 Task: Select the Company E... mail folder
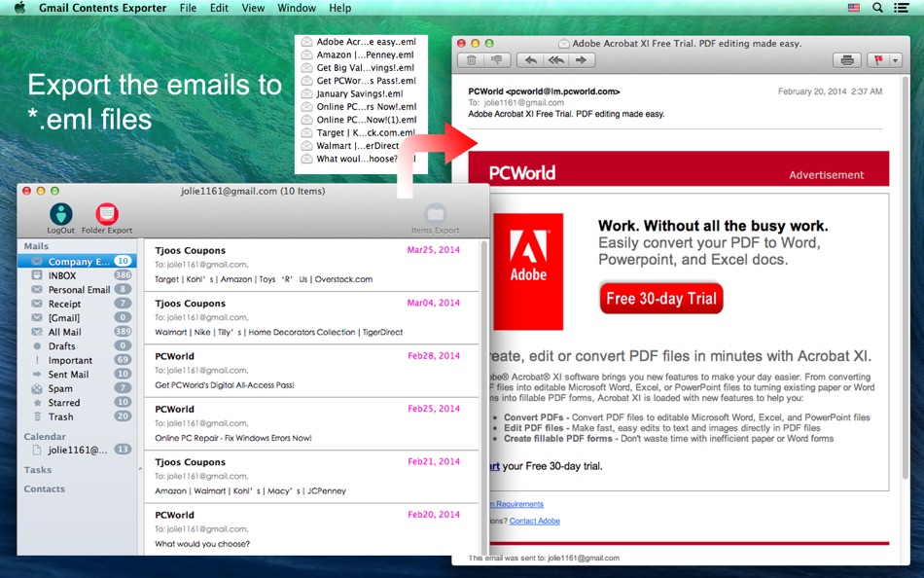77,262
